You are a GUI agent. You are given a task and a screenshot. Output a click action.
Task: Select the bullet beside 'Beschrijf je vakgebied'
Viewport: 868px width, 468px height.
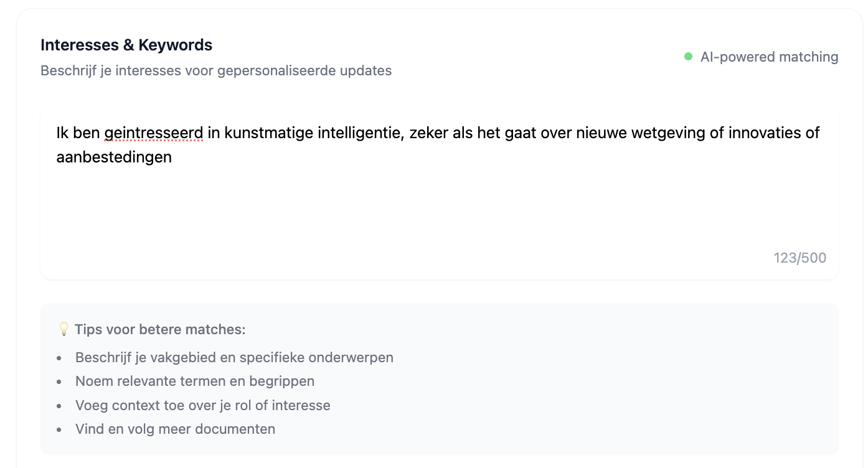pyautogui.click(x=60, y=358)
